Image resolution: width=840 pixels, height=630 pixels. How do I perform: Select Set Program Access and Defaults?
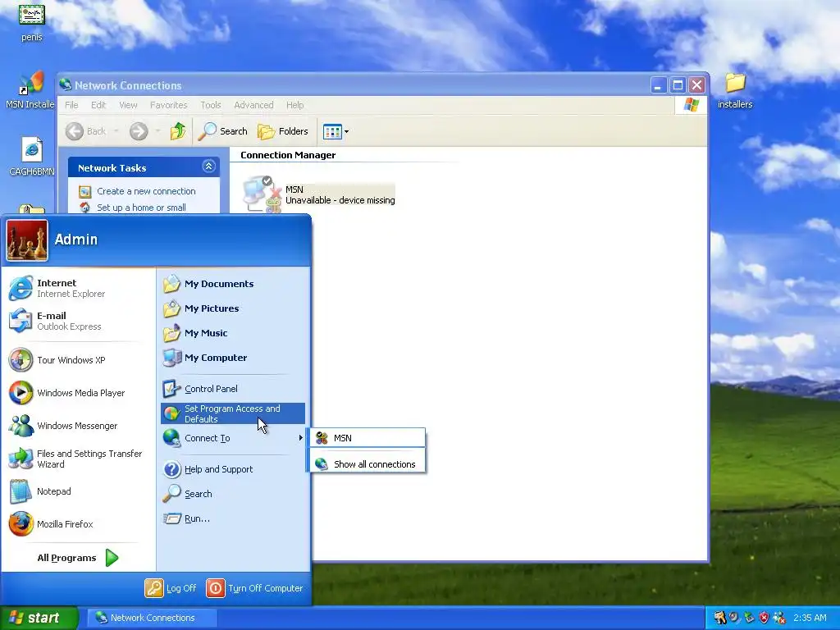(233, 413)
